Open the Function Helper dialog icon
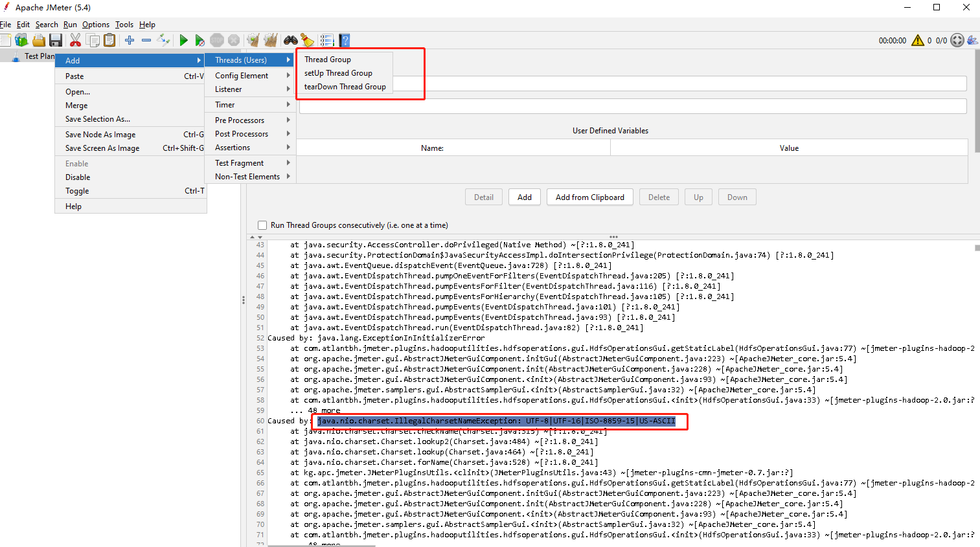980x547 pixels. (327, 40)
